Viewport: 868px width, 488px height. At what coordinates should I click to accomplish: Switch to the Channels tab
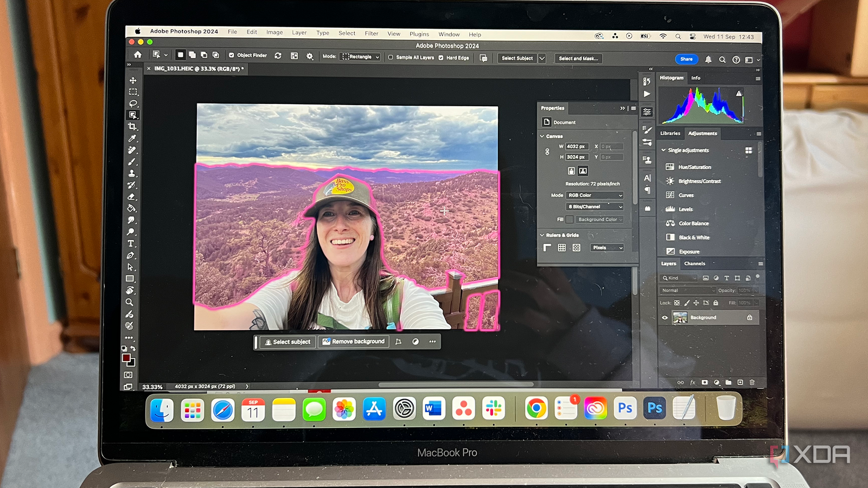tap(694, 264)
